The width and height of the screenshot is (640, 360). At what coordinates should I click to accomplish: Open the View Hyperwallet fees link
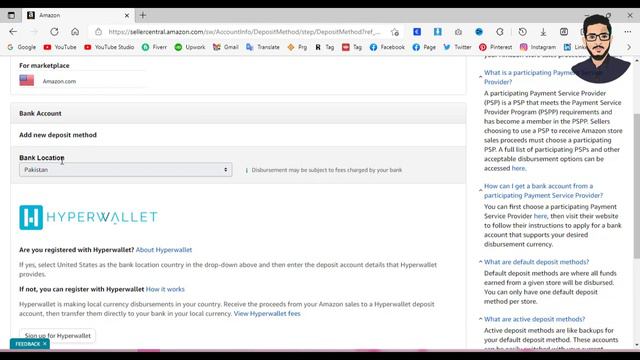[x=267, y=313]
